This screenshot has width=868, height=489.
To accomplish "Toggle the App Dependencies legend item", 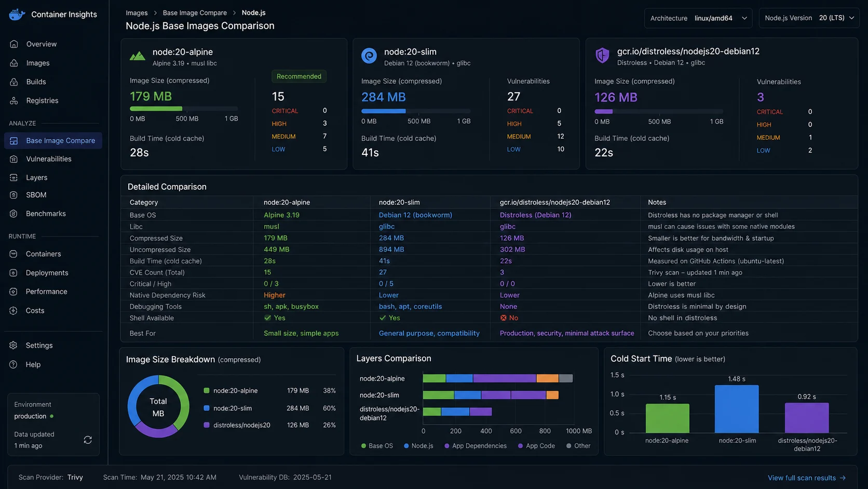I will point(475,446).
